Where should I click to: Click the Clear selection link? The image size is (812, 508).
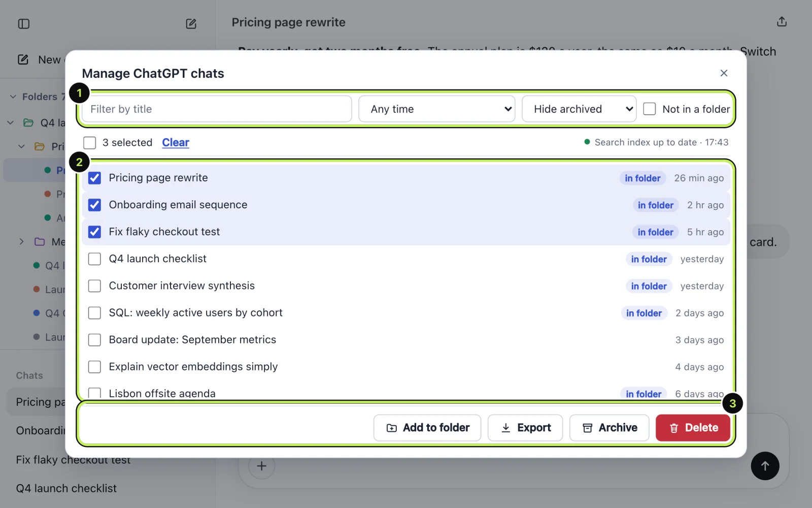176,143
